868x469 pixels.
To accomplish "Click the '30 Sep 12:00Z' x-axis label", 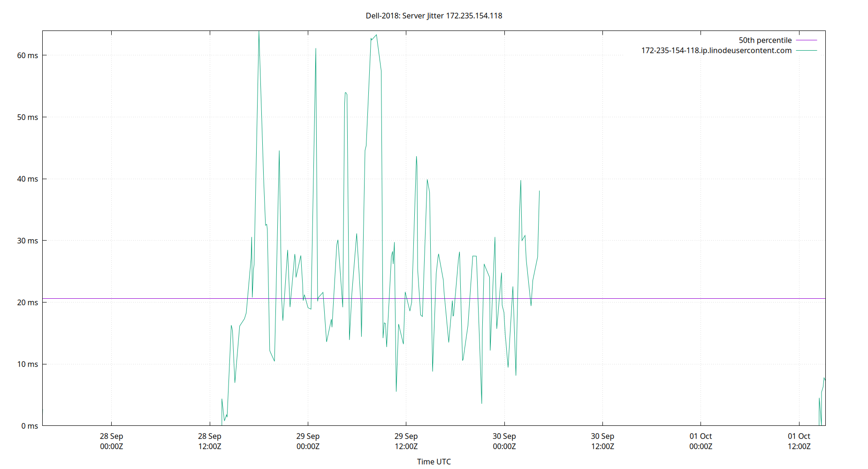I will coord(602,441).
